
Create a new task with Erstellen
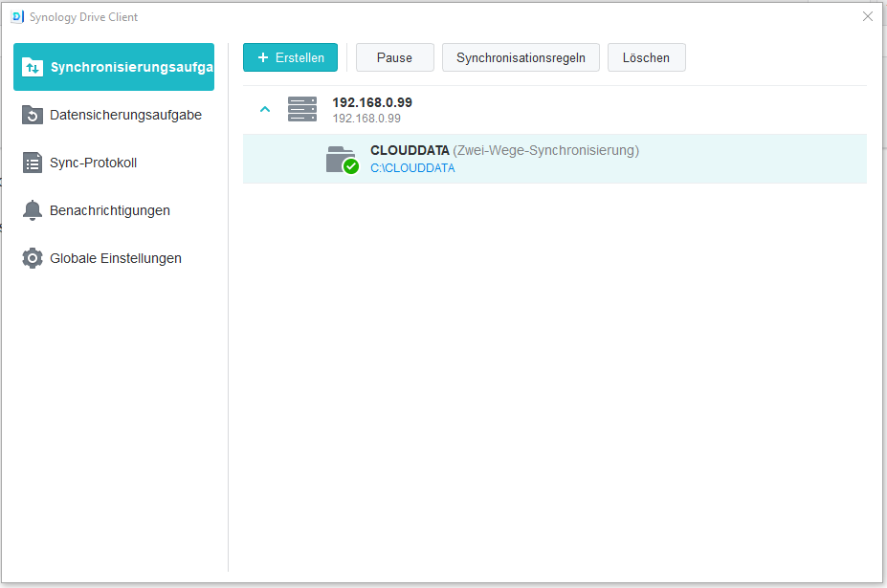(x=290, y=57)
